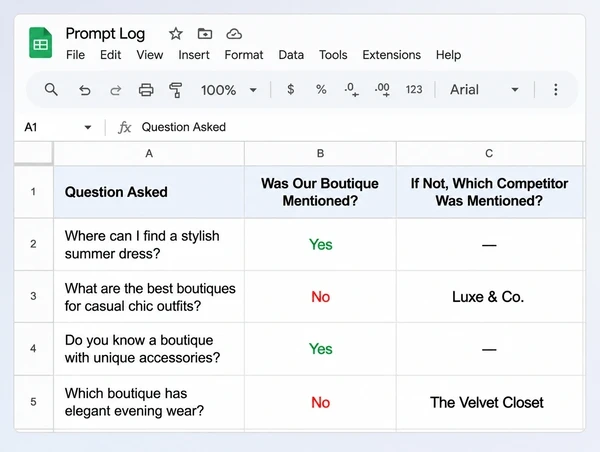
Task: Select the unique accessories question cell
Action: (149, 349)
